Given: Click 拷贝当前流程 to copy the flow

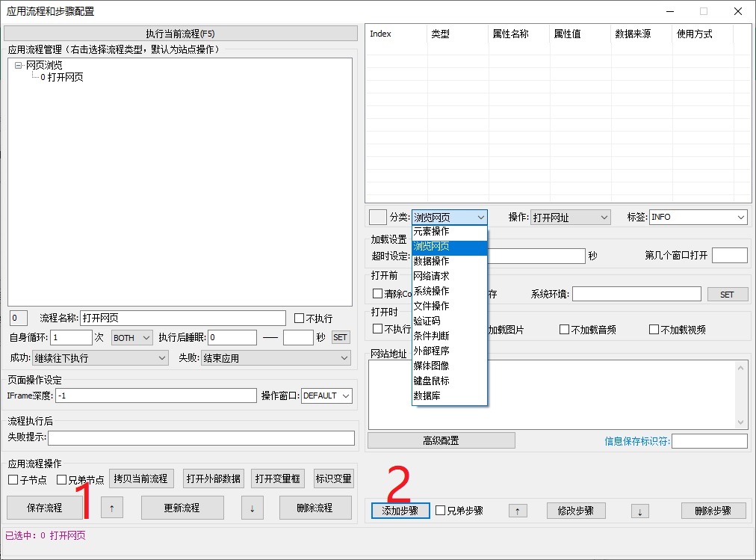Looking at the screenshot, I should (x=141, y=478).
